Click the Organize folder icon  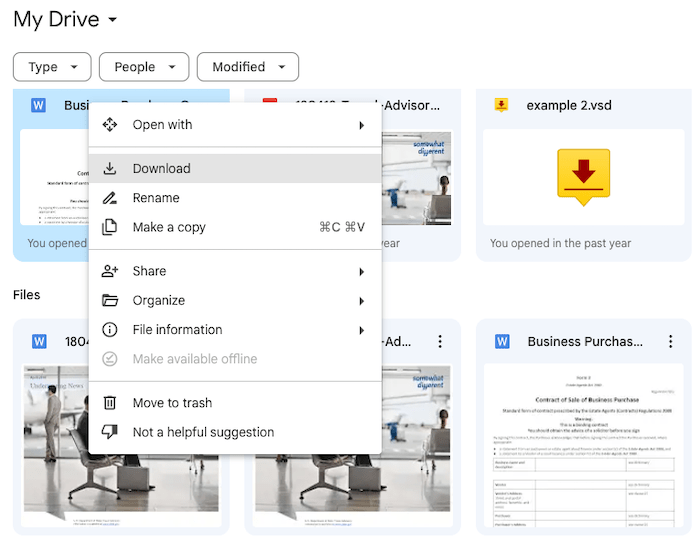pos(110,300)
